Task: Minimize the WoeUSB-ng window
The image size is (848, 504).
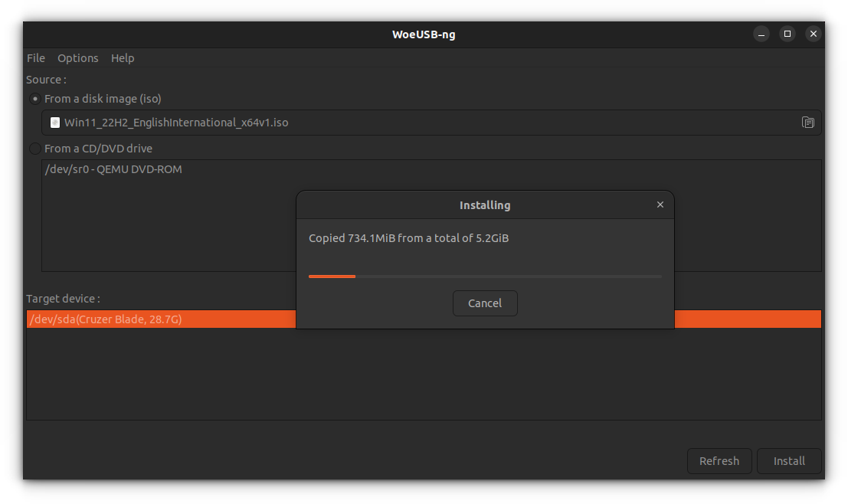Action: [761, 34]
